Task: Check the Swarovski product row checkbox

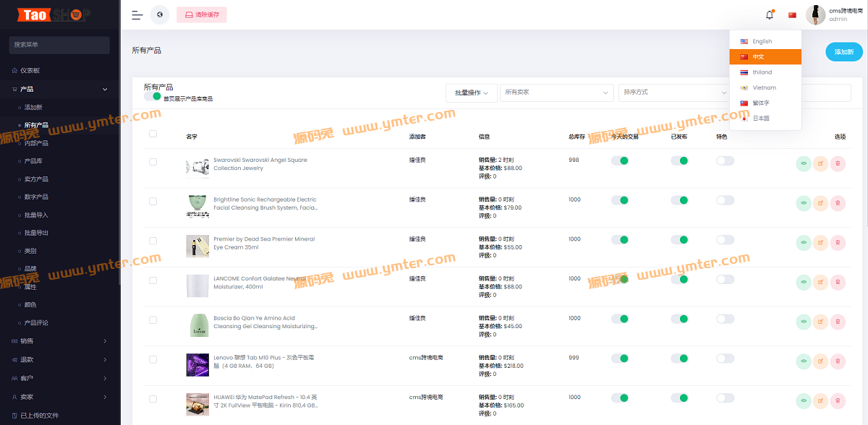Action: pos(153,162)
